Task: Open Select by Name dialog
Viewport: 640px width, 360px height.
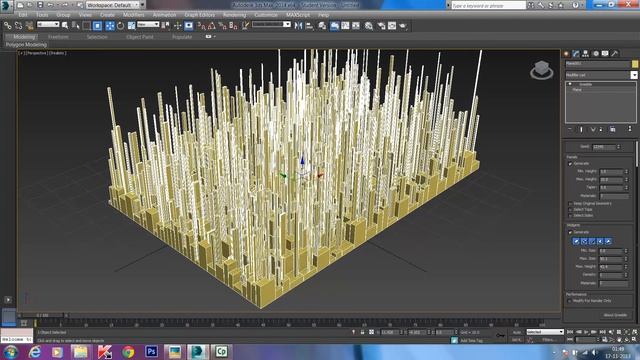Action: coord(76,26)
